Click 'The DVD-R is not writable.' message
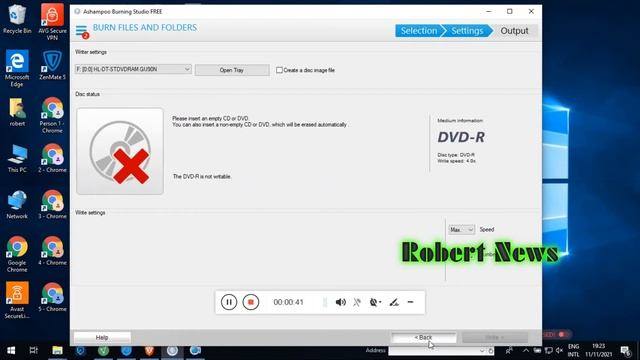Screen dimensions: 640x360 tap(202, 176)
